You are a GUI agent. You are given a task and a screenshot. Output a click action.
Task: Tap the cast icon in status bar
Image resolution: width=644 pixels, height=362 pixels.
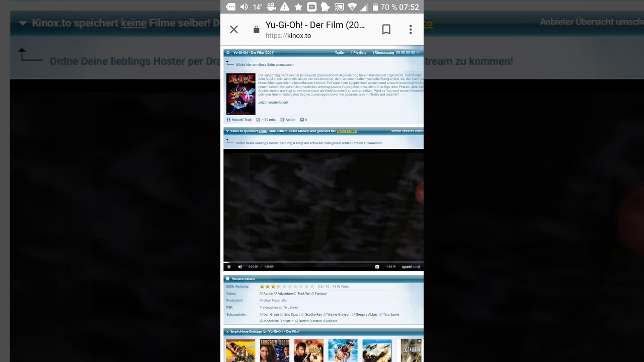(x=339, y=7)
